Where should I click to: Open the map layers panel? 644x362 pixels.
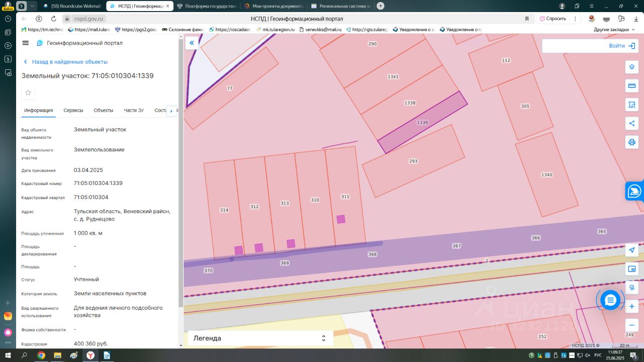[632, 67]
